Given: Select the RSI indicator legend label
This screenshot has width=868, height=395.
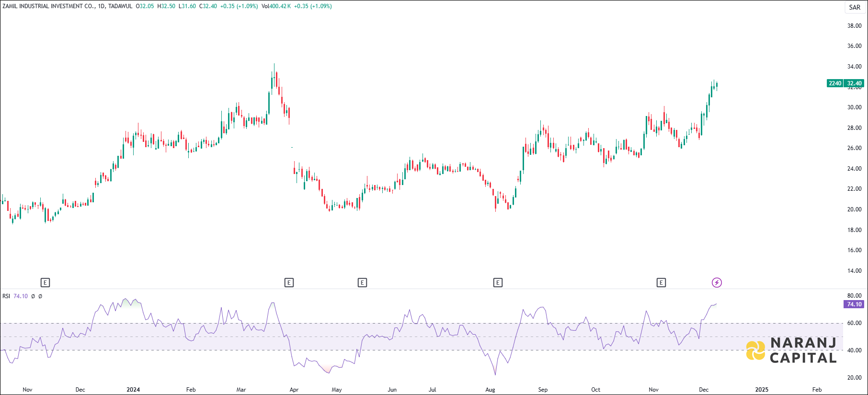Looking at the screenshot, I should pos(6,296).
